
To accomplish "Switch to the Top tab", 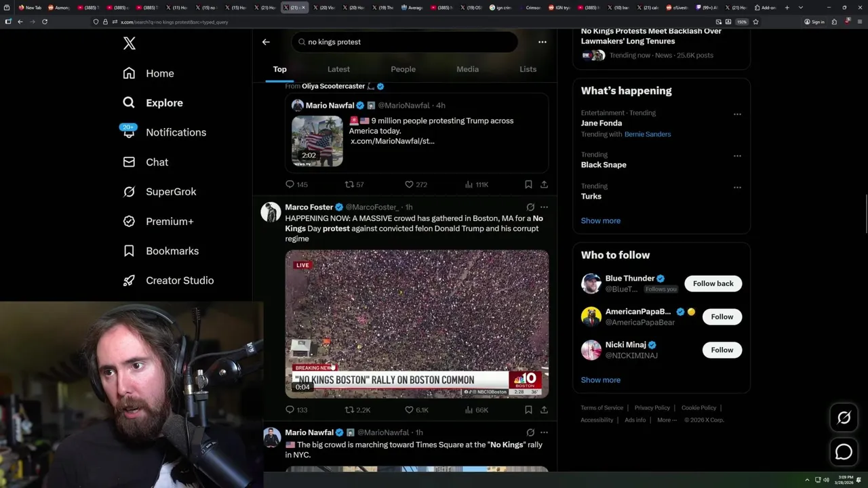I will click(x=279, y=69).
